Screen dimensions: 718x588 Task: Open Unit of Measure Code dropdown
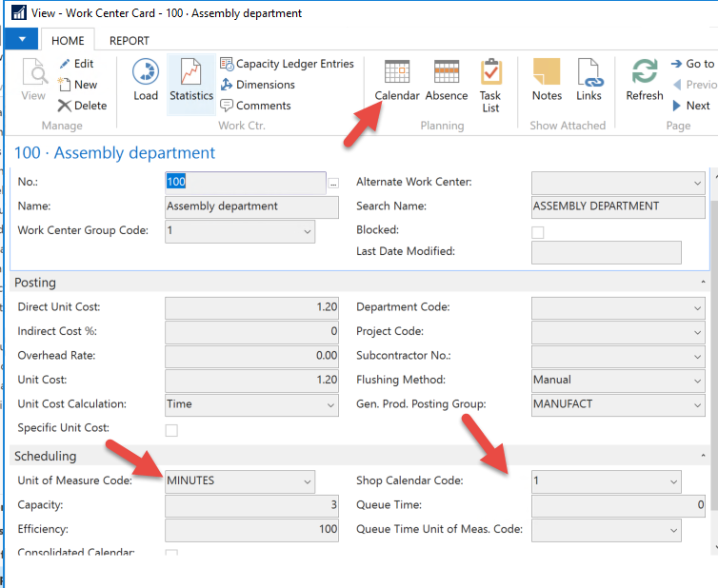308,481
